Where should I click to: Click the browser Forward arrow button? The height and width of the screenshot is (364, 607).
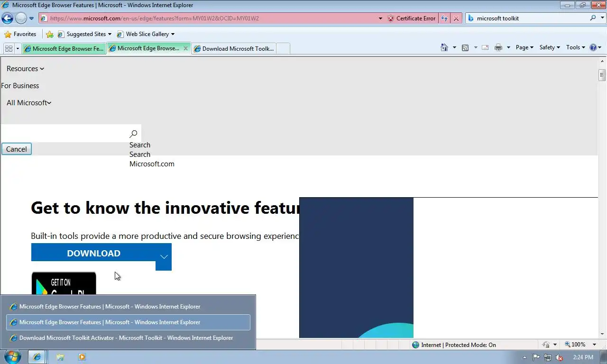point(21,18)
